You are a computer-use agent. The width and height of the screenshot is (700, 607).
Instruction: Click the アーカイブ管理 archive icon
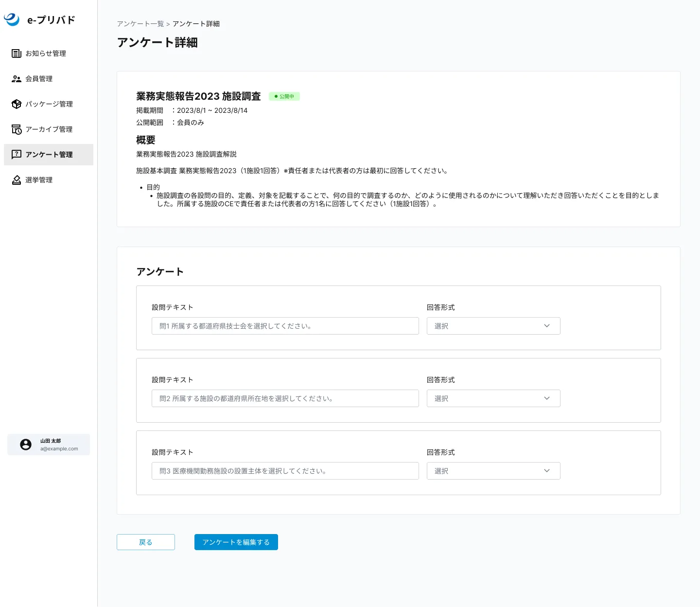(17, 129)
